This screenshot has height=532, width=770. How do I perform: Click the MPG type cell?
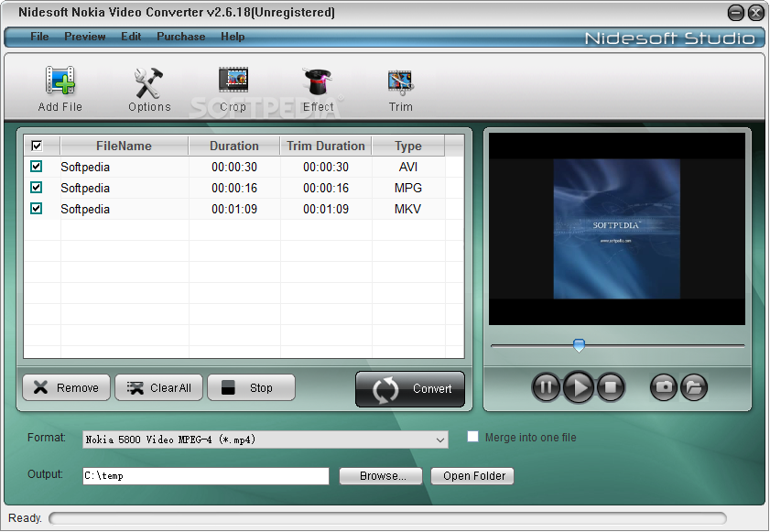pyautogui.click(x=408, y=188)
